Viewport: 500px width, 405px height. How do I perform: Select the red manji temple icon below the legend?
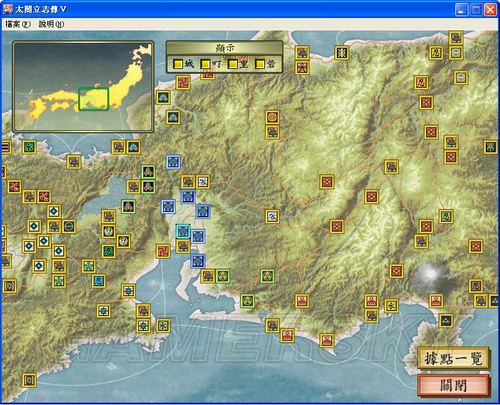(x=183, y=82)
